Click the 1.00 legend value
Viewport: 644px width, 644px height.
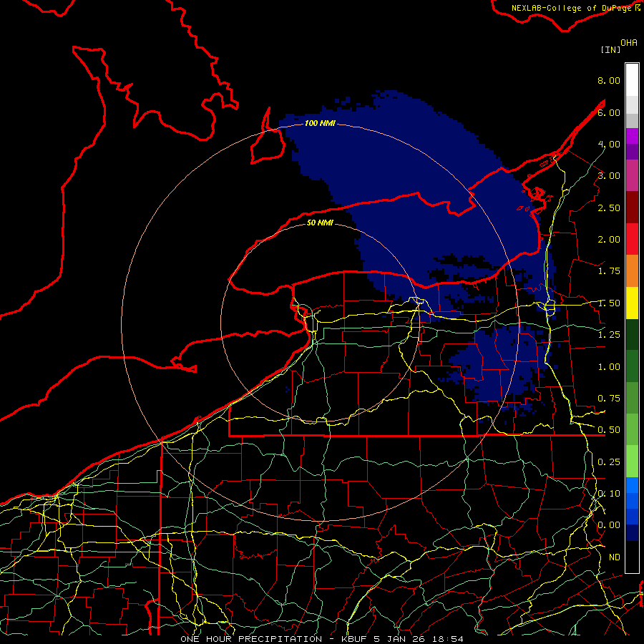pyautogui.click(x=609, y=367)
